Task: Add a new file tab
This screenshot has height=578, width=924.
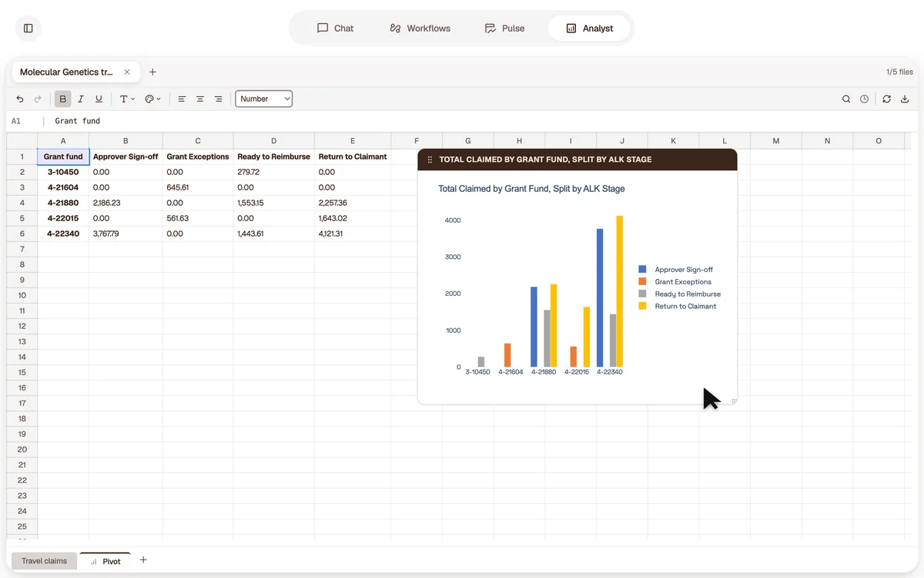Action: 152,72
